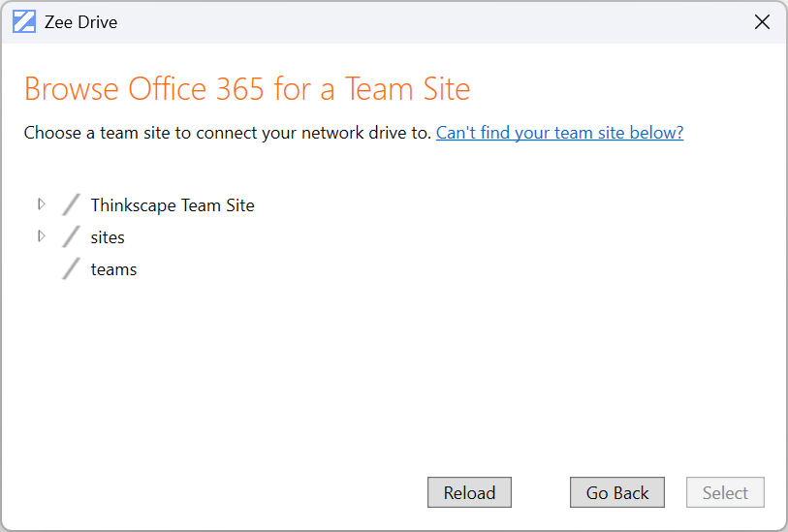Screen dimensions: 788x532
Task: Select the sites entry in tree
Action: 108,237
